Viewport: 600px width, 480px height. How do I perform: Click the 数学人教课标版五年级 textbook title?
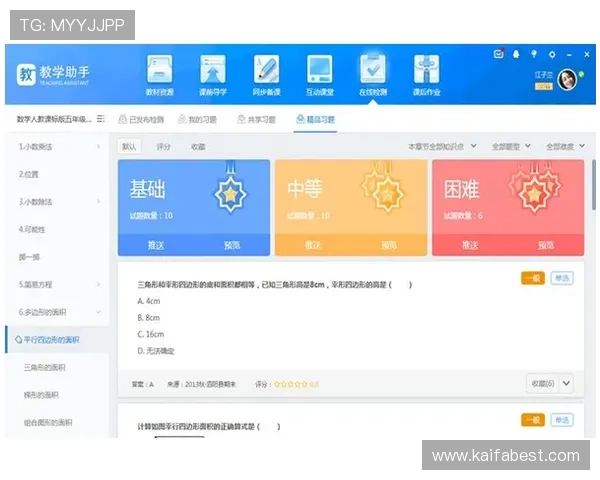54,119
